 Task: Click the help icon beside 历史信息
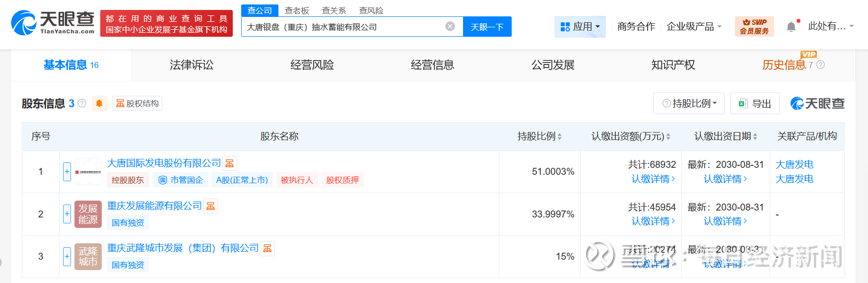[820, 65]
